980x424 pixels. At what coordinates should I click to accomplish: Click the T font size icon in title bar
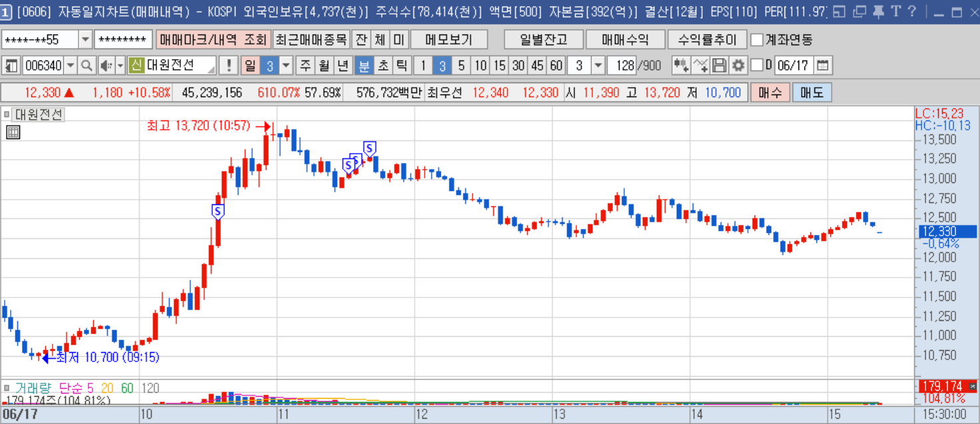(896, 11)
